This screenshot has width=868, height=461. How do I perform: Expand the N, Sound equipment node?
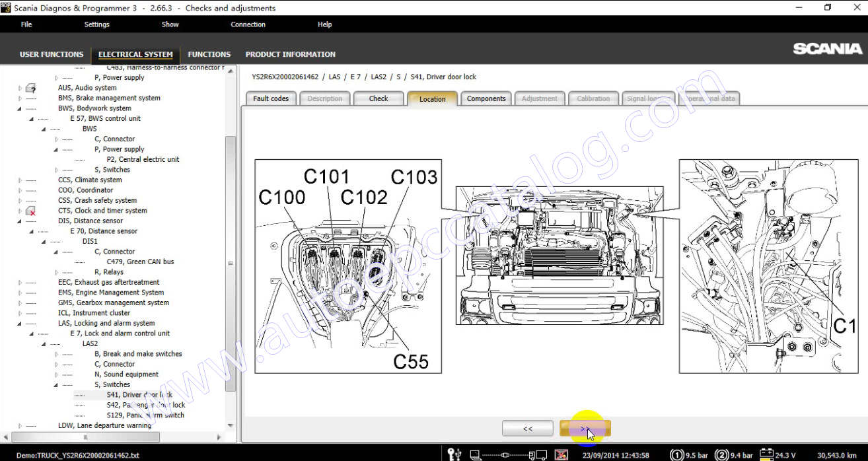(57, 374)
